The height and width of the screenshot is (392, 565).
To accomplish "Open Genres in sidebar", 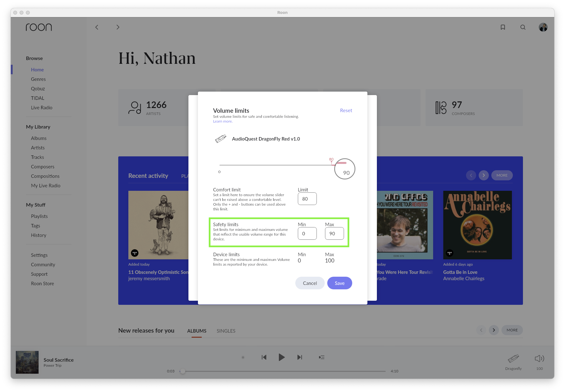I will tap(38, 79).
